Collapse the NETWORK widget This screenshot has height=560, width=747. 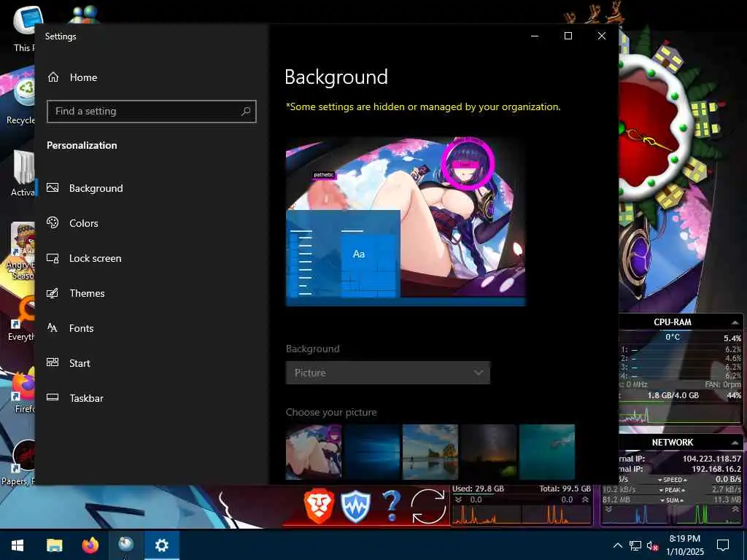pyautogui.click(x=735, y=443)
